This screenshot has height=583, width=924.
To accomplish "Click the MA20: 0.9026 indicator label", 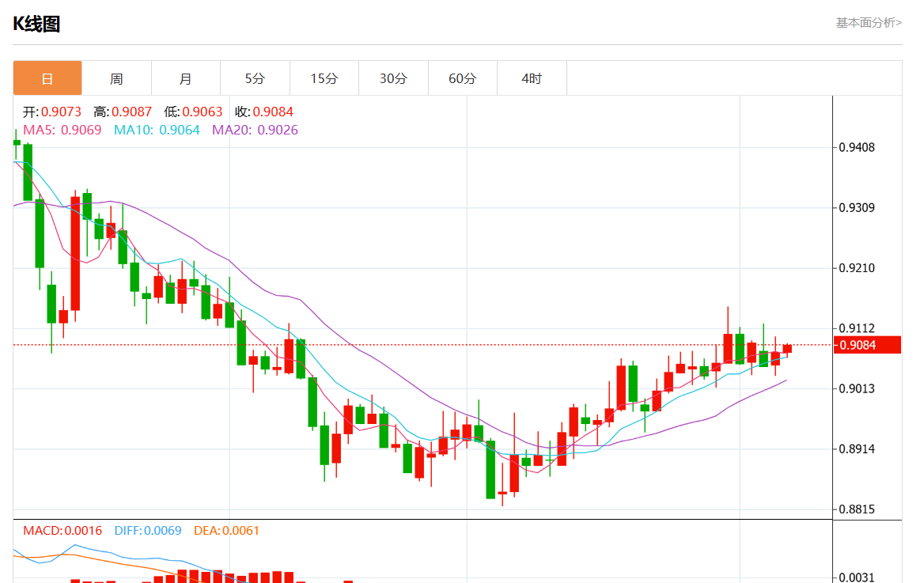I will tap(256, 130).
